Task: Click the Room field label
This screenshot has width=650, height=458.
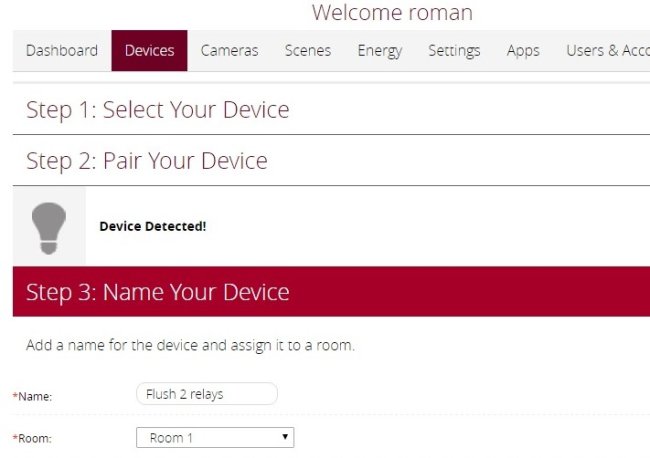Action: (33, 439)
